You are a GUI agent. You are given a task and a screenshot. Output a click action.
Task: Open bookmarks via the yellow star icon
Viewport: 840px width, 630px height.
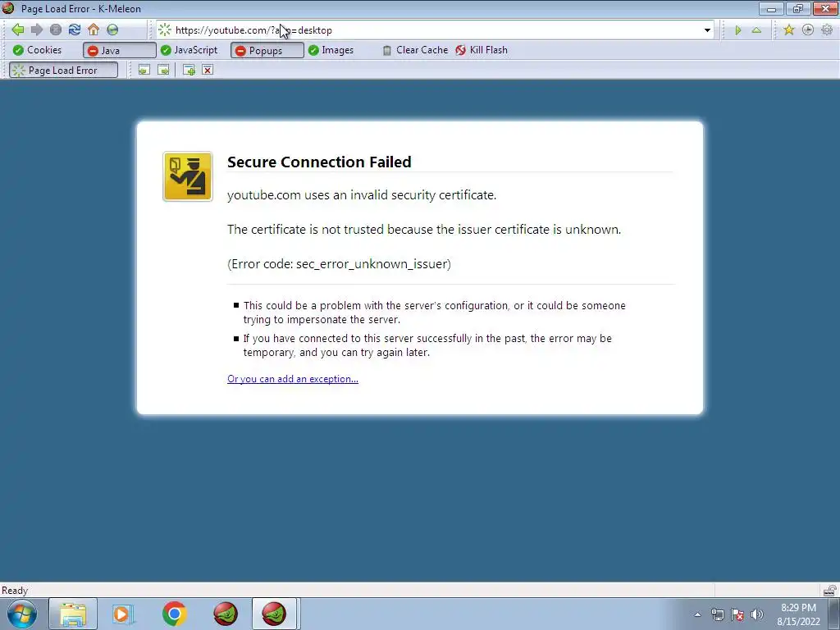[788, 30]
